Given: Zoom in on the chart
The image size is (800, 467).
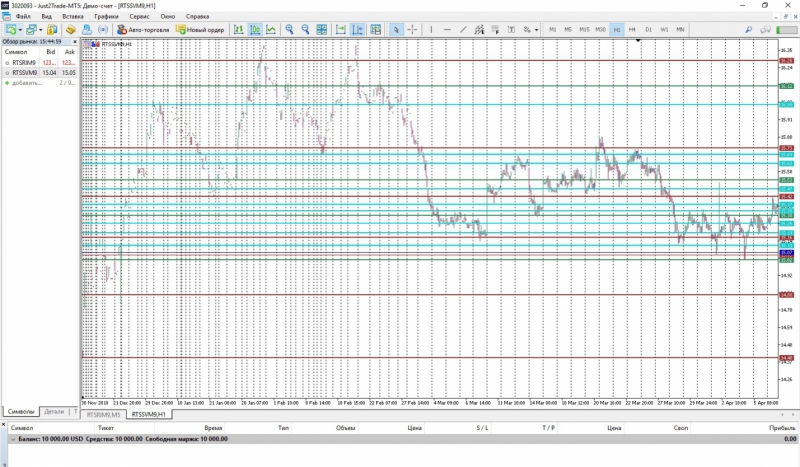Looking at the screenshot, I should pyautogui.click(x=289, y=30).
